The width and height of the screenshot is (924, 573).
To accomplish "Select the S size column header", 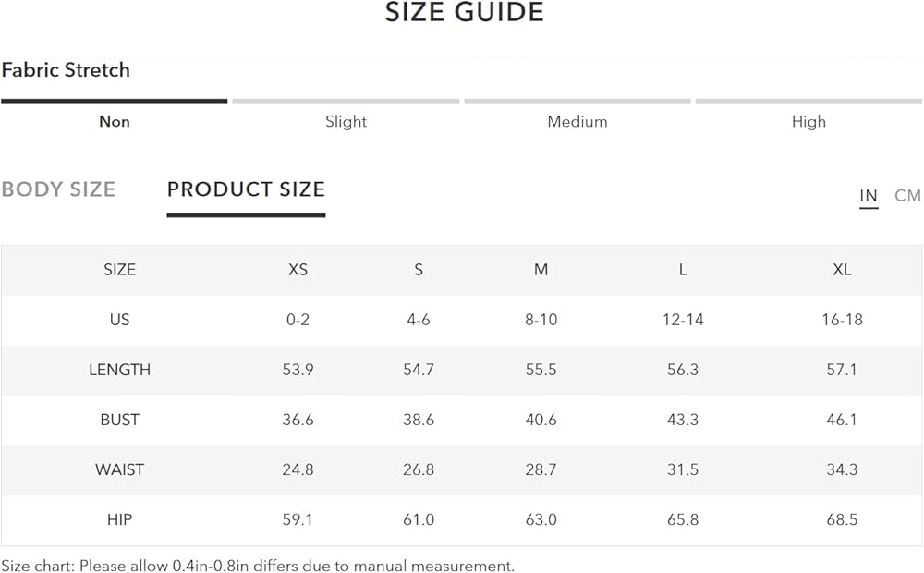I will click(419, 270).
